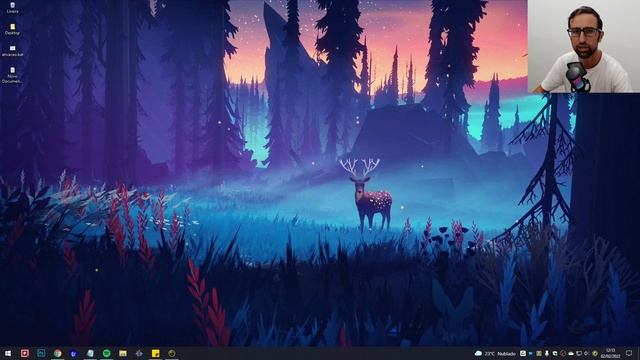This screenshot has width=640, height=360.
Task: Open the volume speaker tray icon
Action: pos(587,353)
